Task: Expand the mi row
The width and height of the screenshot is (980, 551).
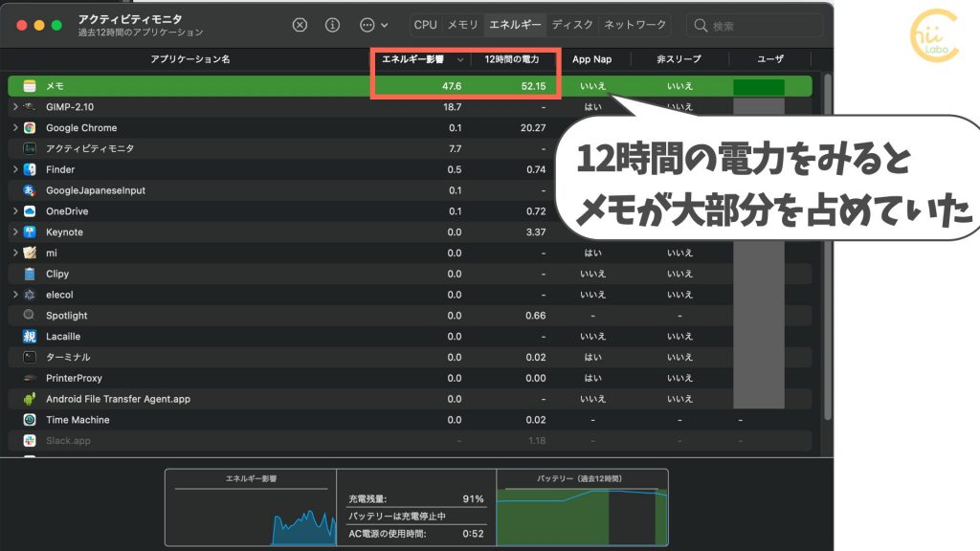Action: [x=15, y=253]
